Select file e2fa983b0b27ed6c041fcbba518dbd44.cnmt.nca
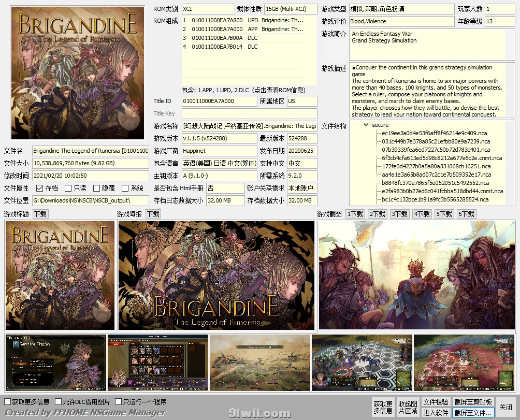520x420 pixels. coord(442,191)
